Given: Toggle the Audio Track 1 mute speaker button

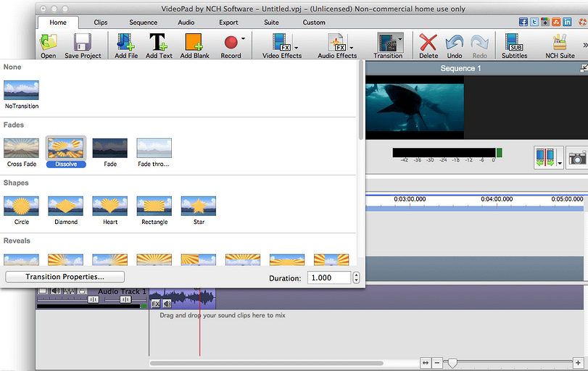Looking at the screenshot, I should pos(54,291).
